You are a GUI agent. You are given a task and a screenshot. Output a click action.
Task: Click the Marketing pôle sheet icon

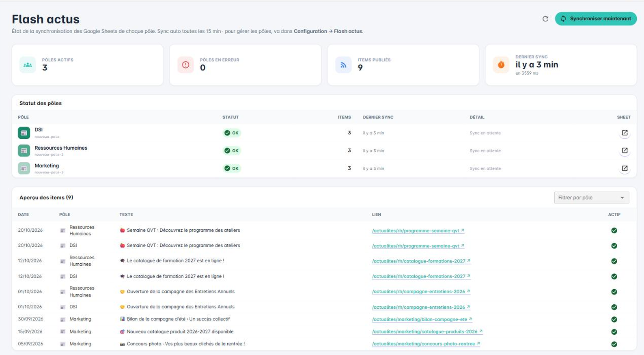pyautogui.click(x=24, y=168)
